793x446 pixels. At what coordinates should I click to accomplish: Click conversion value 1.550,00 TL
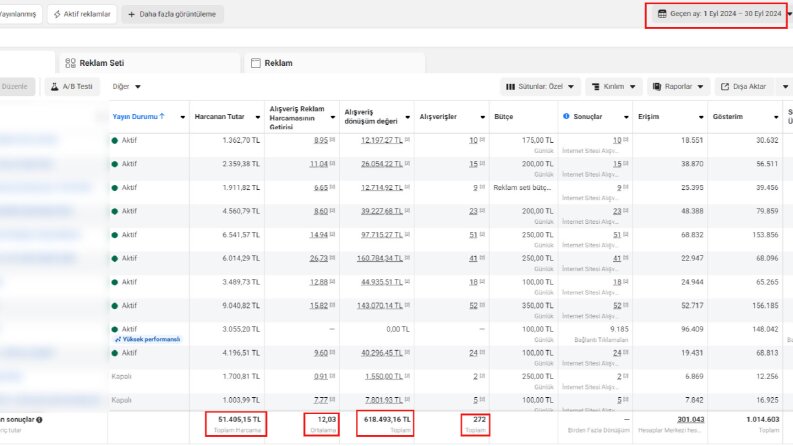[384, 376]
